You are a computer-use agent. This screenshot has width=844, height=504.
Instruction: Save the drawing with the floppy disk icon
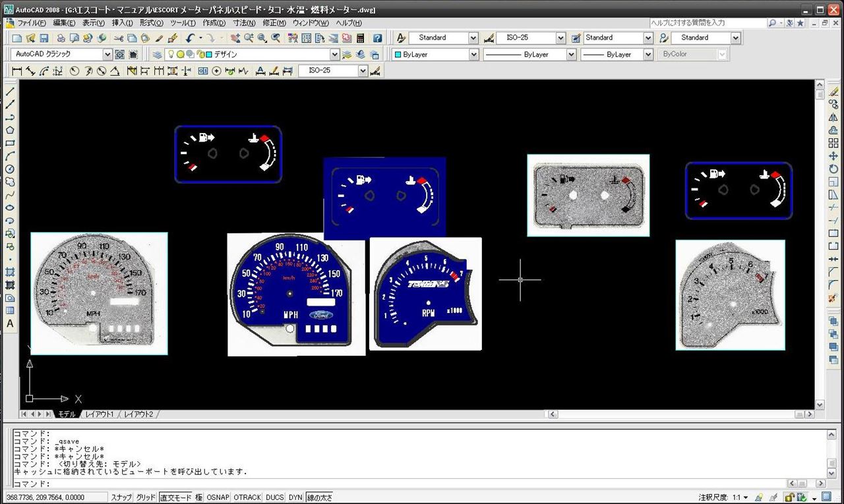pos(44,38)
